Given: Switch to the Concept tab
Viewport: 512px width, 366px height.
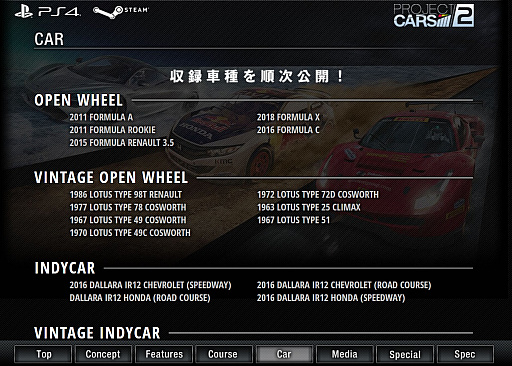Looking at the screenshot, I should point(103,354).
